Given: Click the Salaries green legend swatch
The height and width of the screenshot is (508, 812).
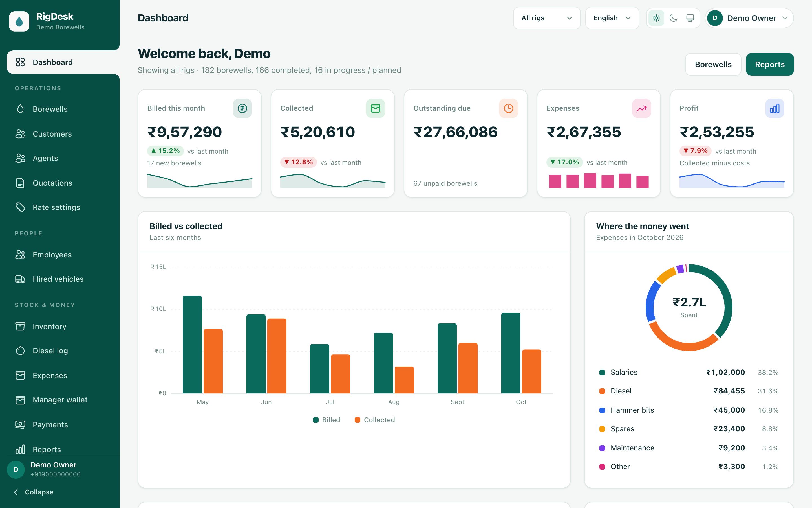Looking at the screenshot, I should click(602, 372).
